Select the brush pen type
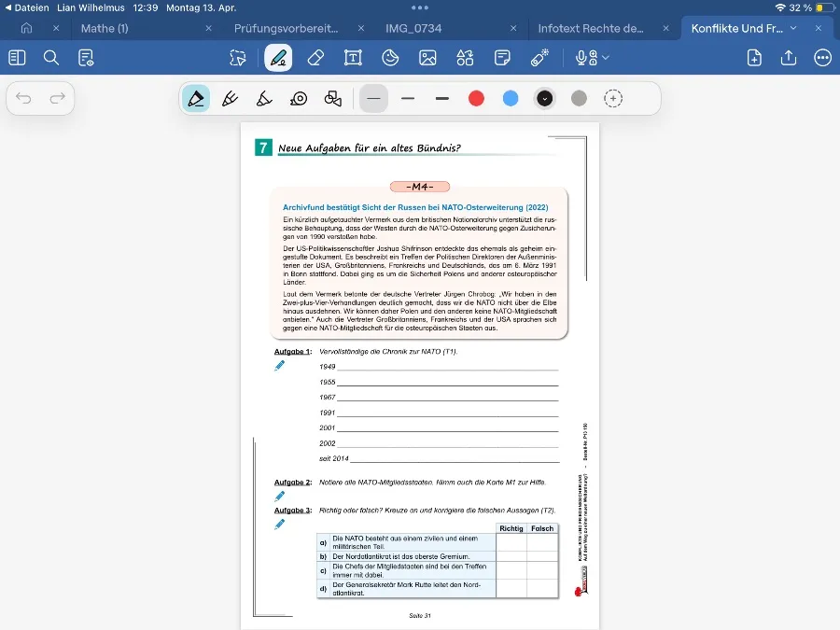Image resolution: width=840 pixels, height=630 pixels. click(264, 99)
